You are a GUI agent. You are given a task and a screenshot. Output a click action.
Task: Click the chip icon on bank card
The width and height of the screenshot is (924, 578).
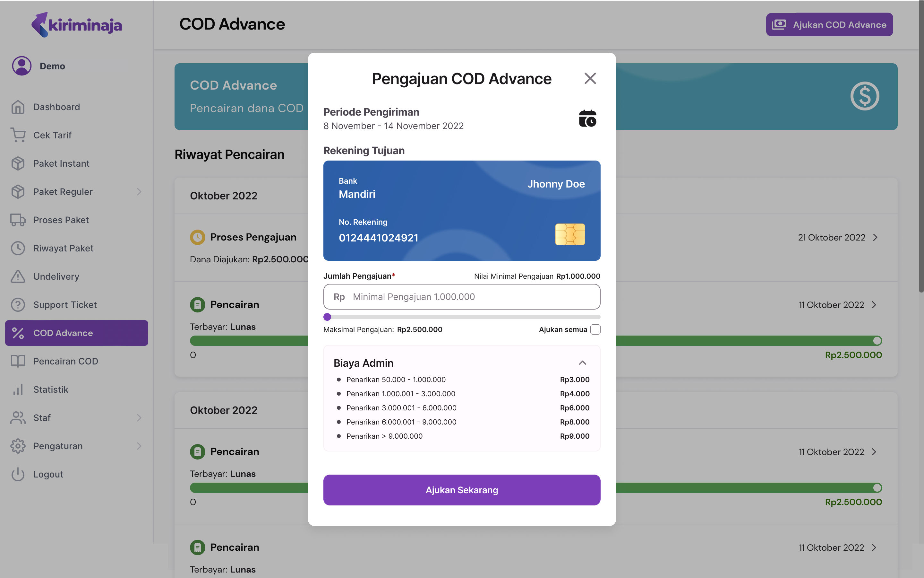pos(570,234)
